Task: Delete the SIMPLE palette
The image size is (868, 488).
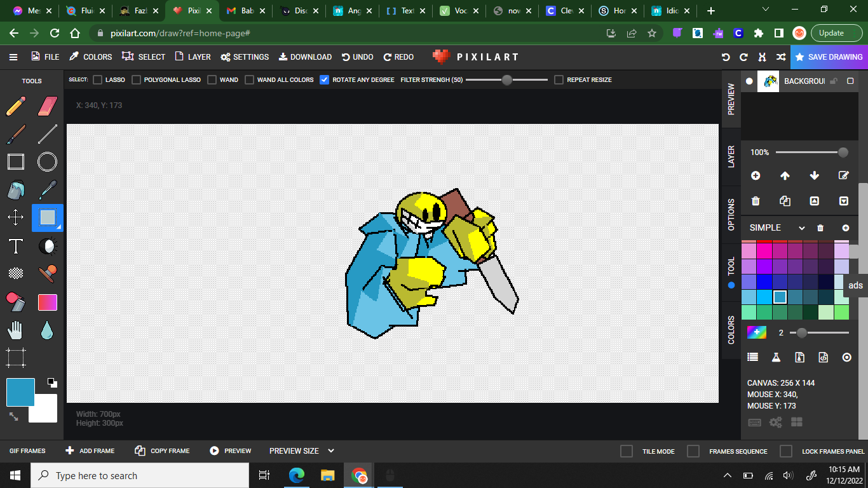Action: 820,228
